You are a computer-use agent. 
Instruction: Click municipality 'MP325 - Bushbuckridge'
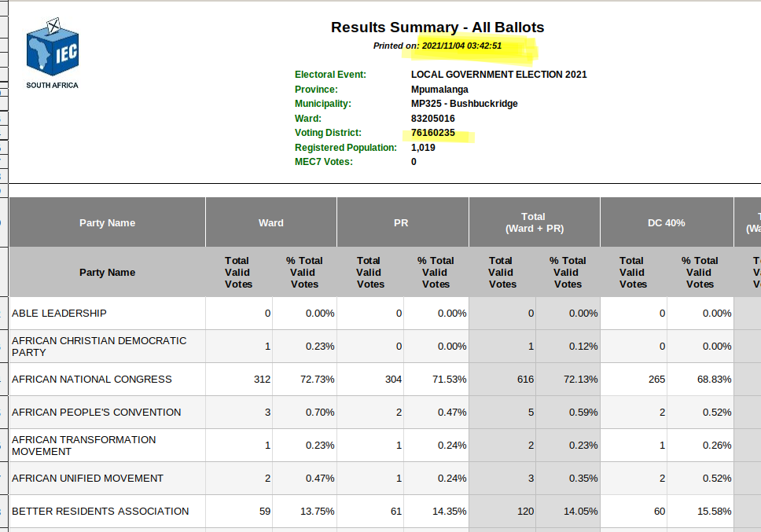coord(465,104)
